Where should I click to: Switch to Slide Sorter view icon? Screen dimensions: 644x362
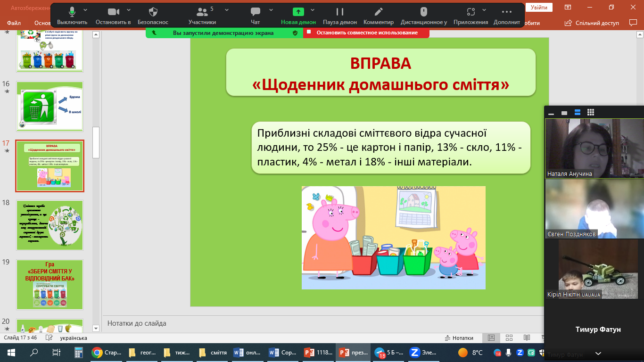(509, 338)
